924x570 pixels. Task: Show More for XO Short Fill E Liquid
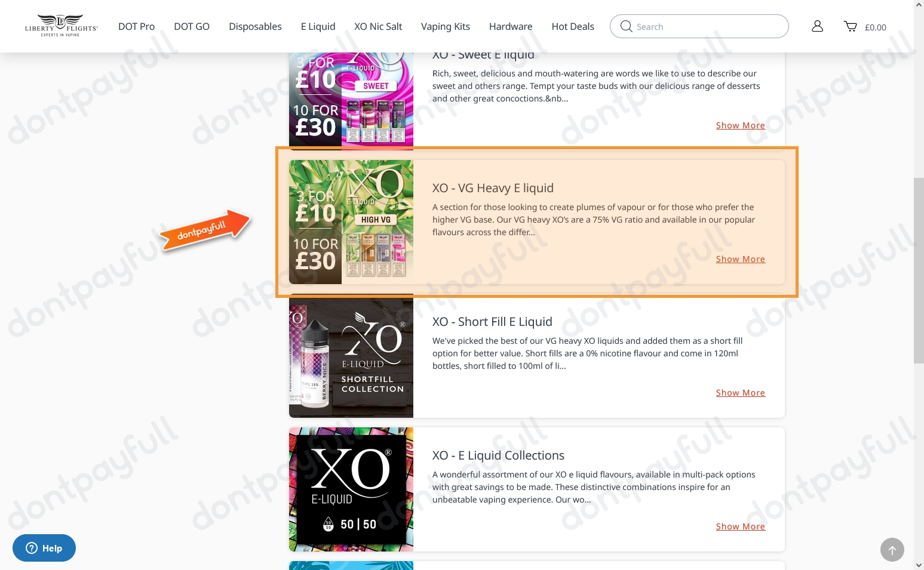point(741,393)
